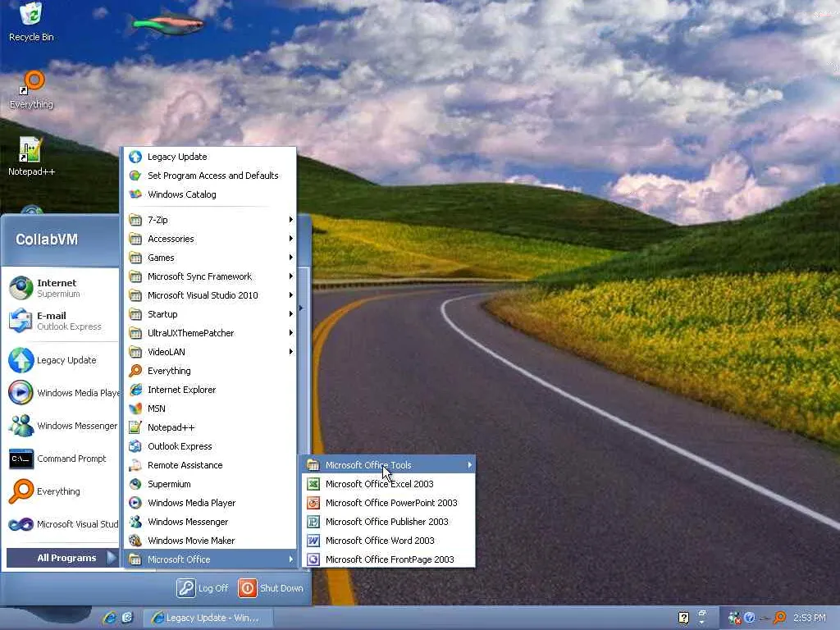Click the fish desktop gadget
Viewport: 840px width, 630px height.
(167, 22)
